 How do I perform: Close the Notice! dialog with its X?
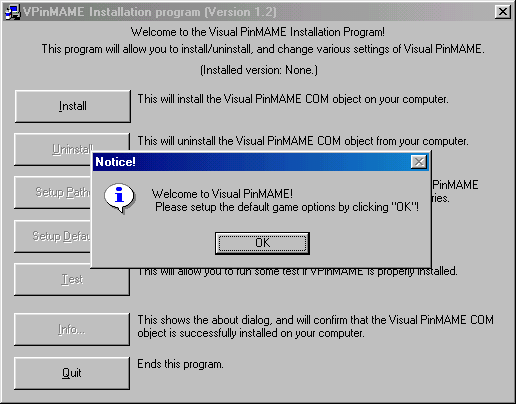pos(419,162)
